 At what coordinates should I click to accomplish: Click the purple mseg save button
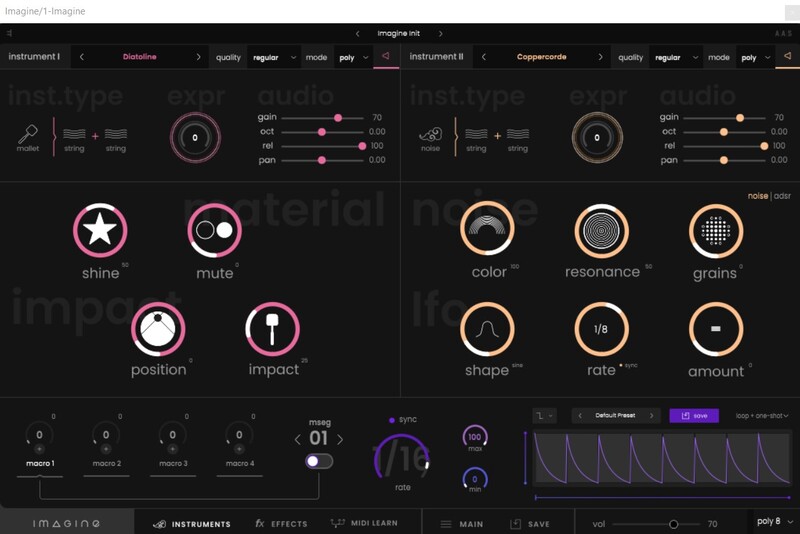(694, 416)
